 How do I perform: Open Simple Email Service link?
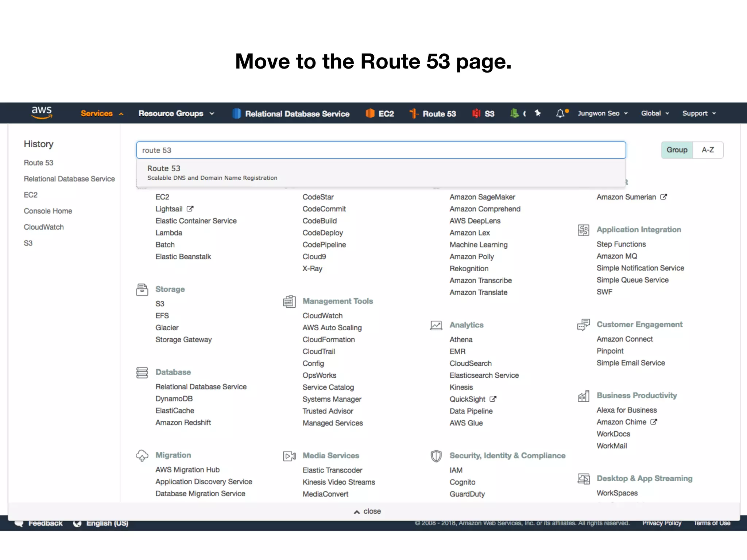(631, 363)
